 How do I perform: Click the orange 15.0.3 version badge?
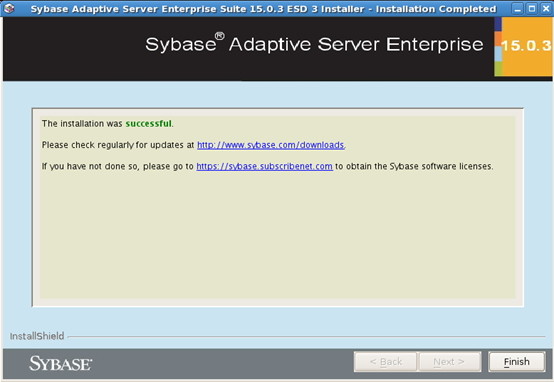pos(527,46)
